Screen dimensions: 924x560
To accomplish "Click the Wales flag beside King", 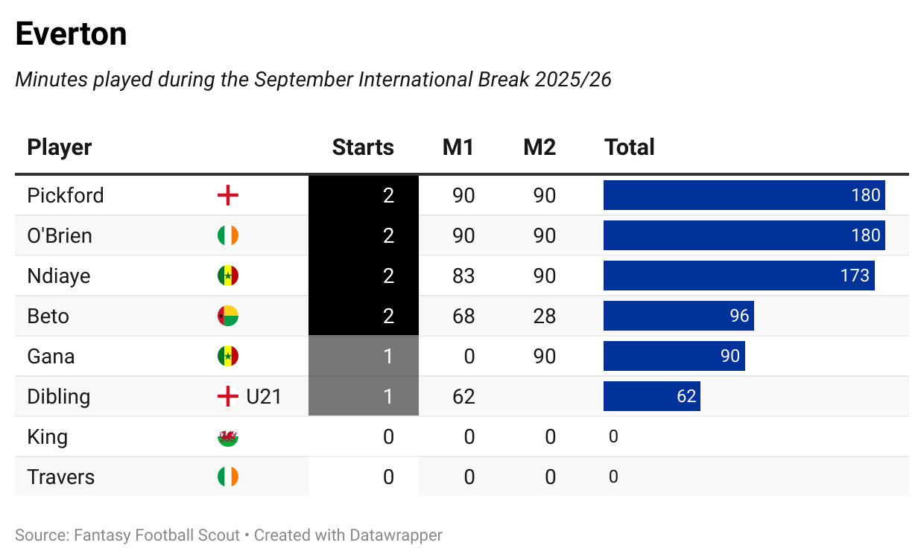I will pos(227,437).
